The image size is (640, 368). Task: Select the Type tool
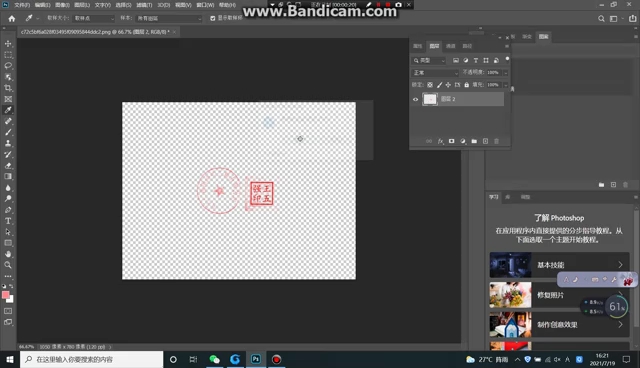8,221
